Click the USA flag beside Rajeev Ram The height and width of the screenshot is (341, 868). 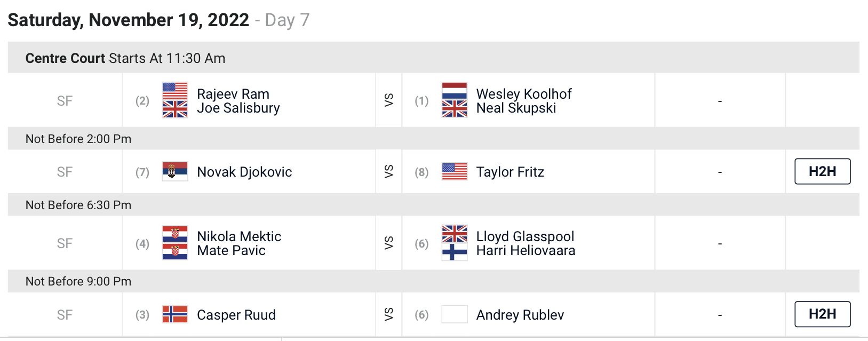pos(175,91)
